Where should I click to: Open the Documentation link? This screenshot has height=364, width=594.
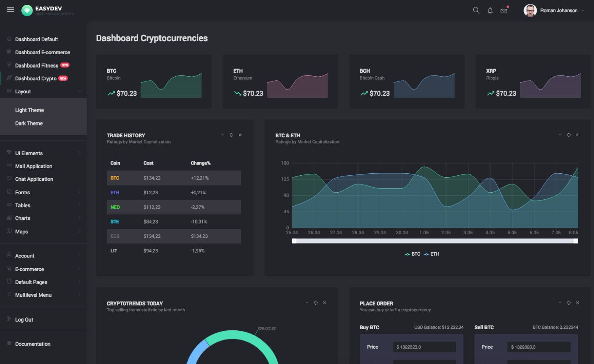pos(33,344)
